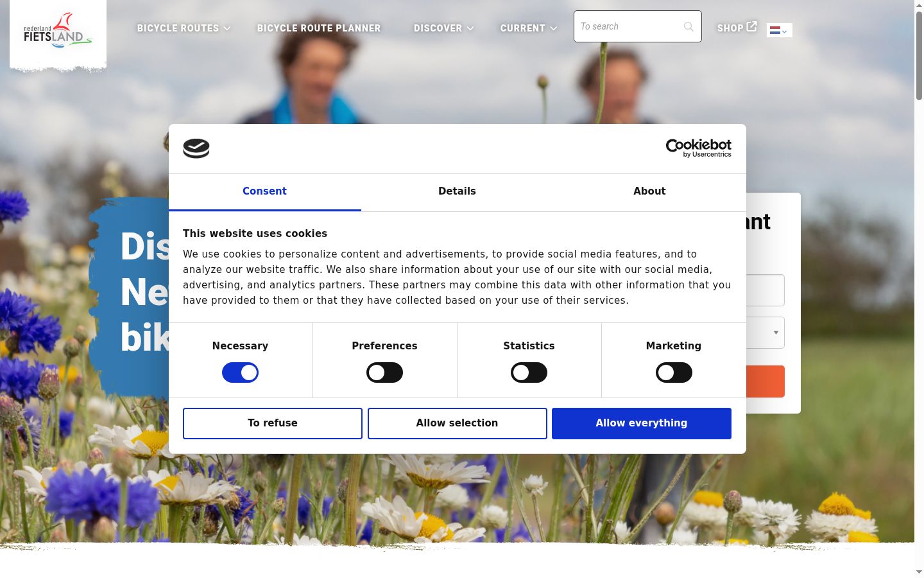Click the vertical page scrollbar thumb
Image resolution: width=924 pixels, height=578 pixels.
[919, 55]
